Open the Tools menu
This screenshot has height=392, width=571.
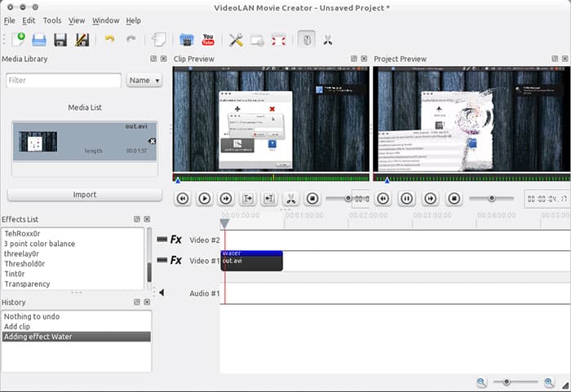[52, 20]
